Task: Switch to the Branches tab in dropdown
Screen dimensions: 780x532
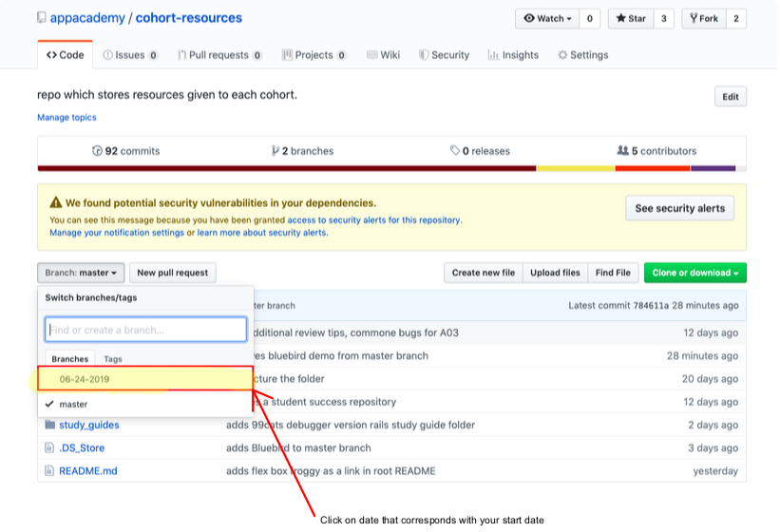Action: click(x=69, y=358)
